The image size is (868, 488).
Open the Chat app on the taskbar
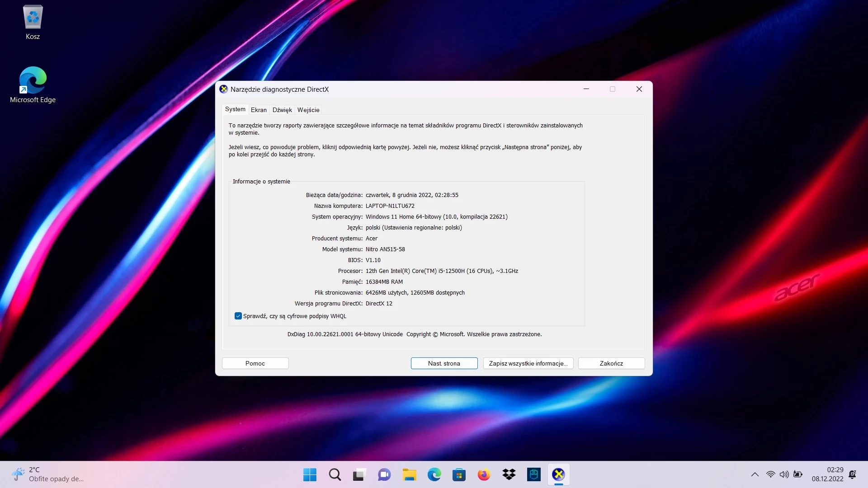[384, 474]
